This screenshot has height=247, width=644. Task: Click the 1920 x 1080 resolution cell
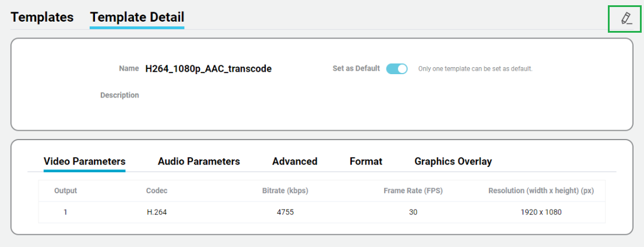pyautogui.click(x=541, y=212)
